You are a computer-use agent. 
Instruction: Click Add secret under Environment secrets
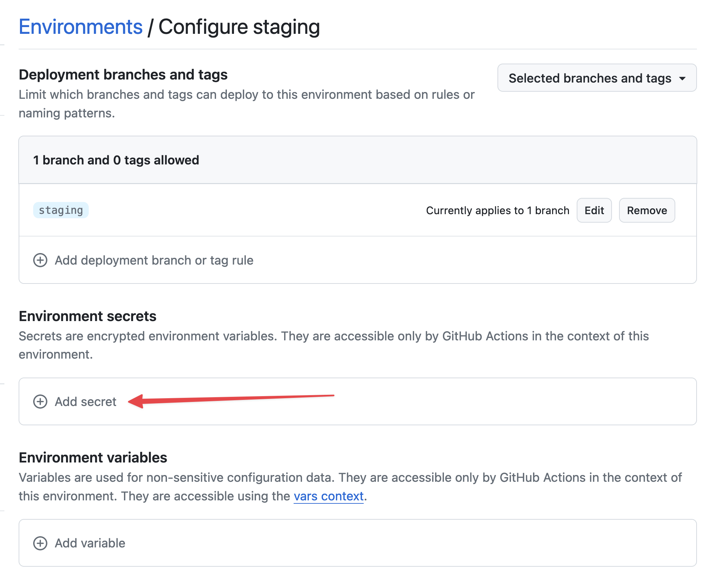[x=85, y=402]
